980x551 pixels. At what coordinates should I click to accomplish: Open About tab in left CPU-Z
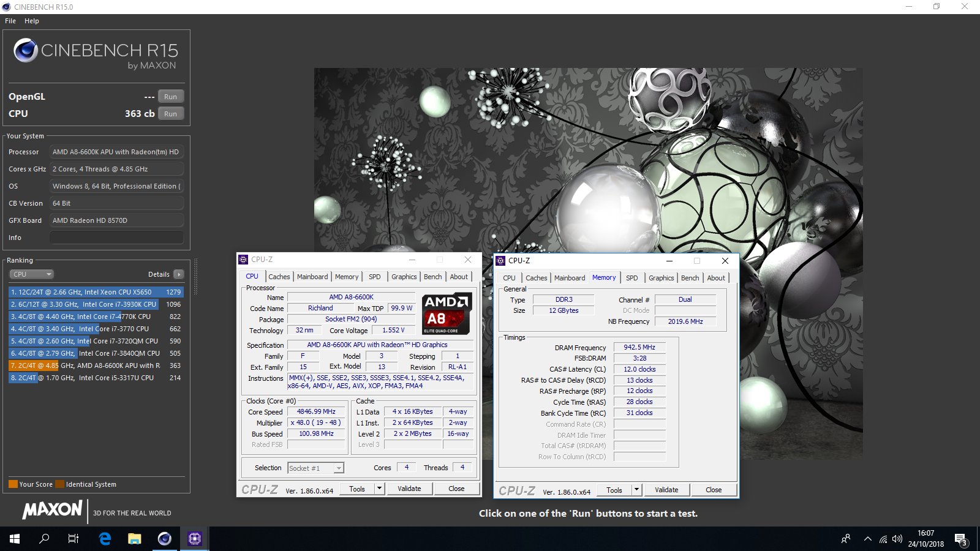(x=459, y=277)
